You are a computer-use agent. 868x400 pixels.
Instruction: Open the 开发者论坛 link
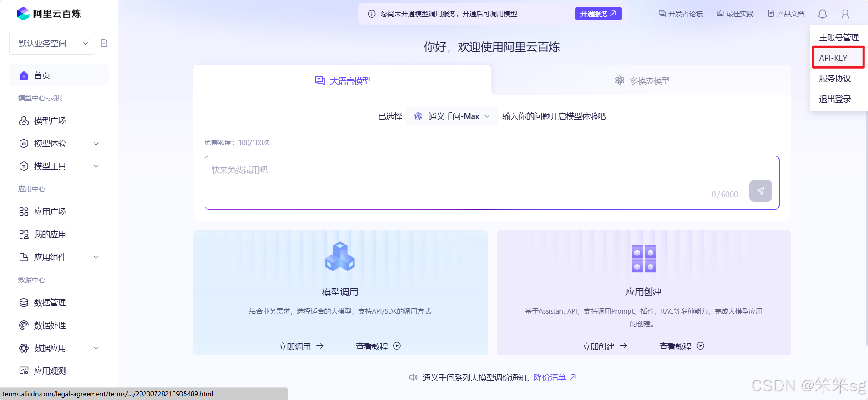coord(681,14)
